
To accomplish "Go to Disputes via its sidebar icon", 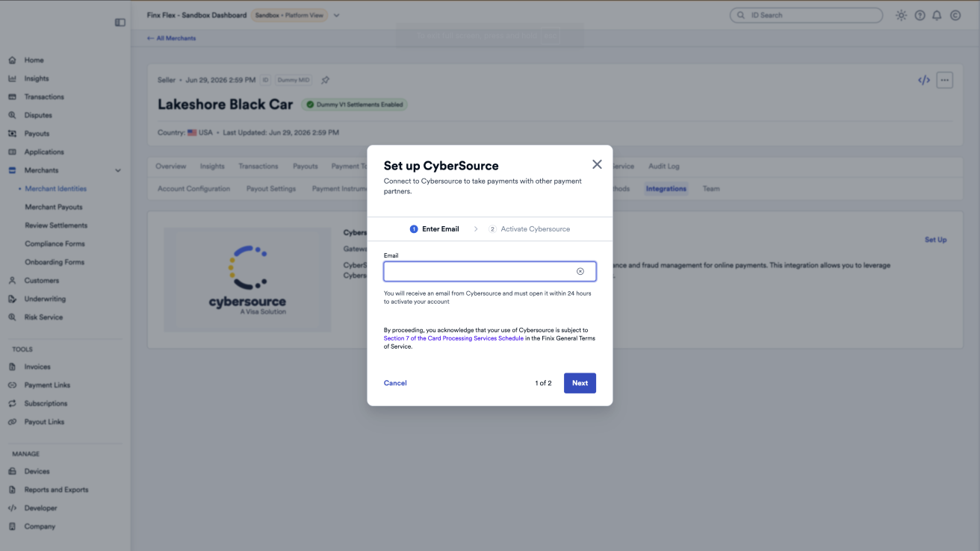I will tap(12, 115).
